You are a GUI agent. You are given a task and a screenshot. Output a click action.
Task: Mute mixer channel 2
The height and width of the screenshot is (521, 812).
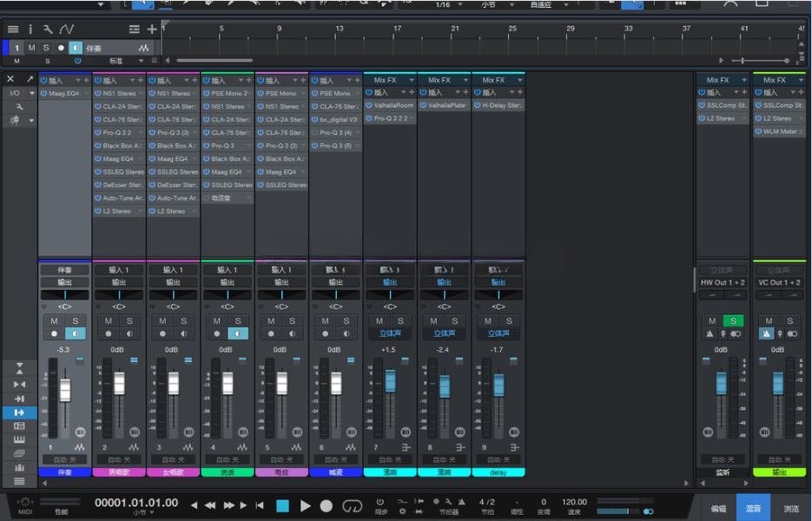[109, 321]
